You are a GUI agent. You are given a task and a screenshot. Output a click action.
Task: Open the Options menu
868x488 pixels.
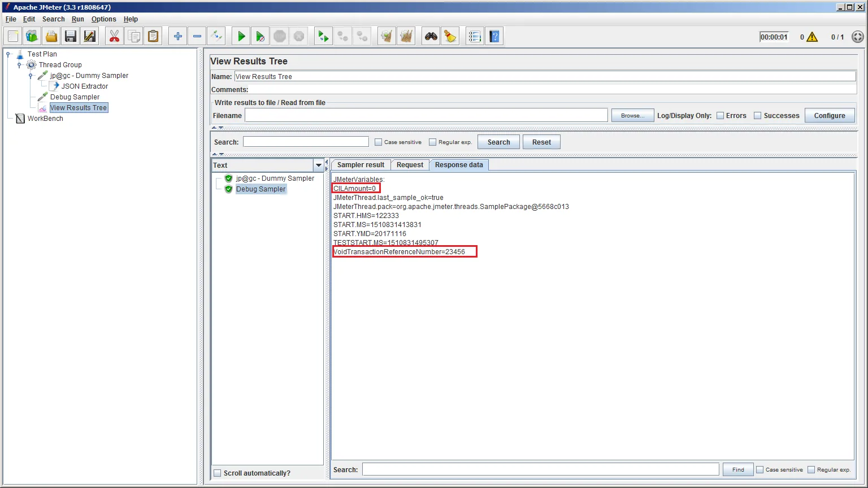(104, 19)
